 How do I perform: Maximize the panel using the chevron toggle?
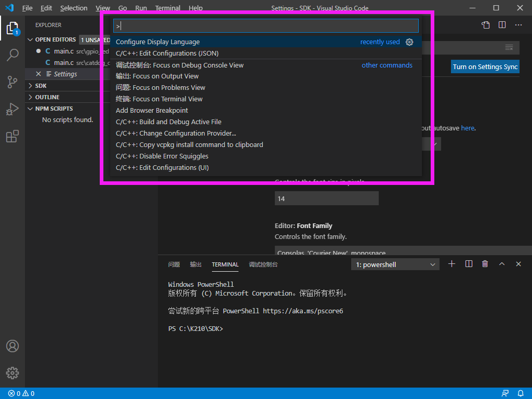coord(501,264)
